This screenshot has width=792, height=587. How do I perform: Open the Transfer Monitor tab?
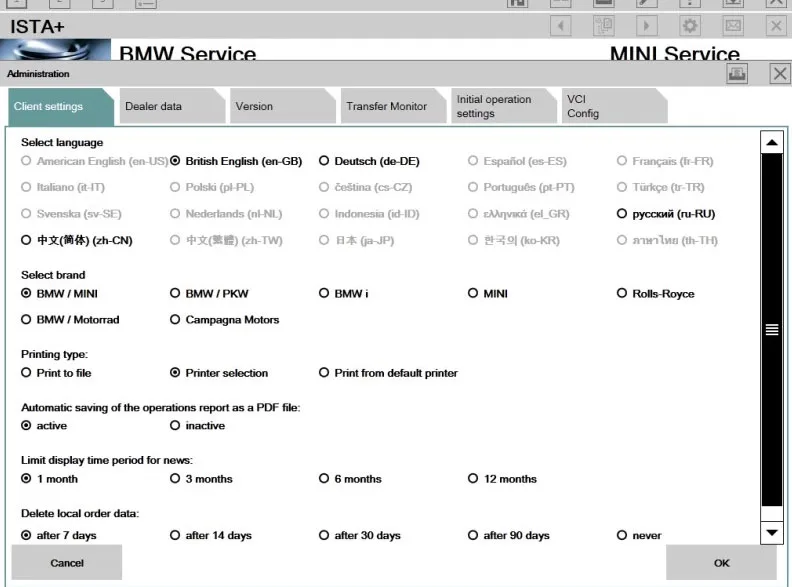[393, 106]
